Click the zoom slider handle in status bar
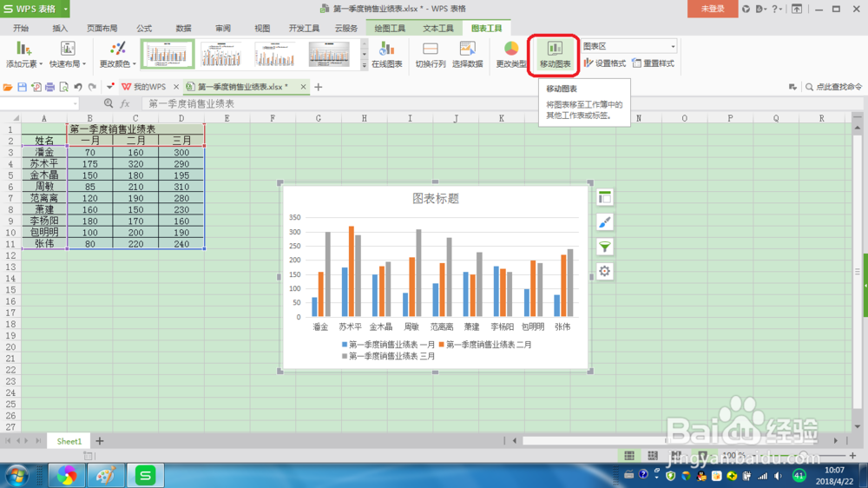This screenshot has height=488, width=868. 804,455
